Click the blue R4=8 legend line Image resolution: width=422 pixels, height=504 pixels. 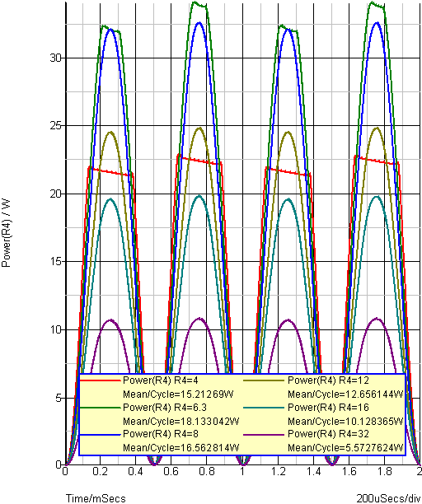tap(100, 435)
